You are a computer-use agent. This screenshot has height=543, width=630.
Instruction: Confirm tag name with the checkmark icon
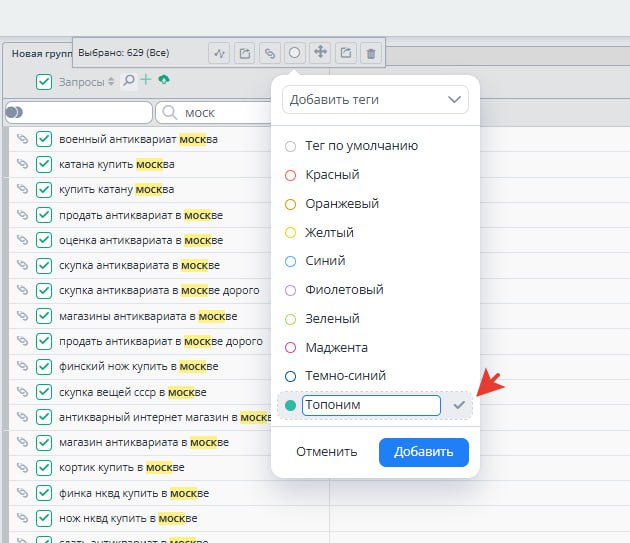coord(459,405)
